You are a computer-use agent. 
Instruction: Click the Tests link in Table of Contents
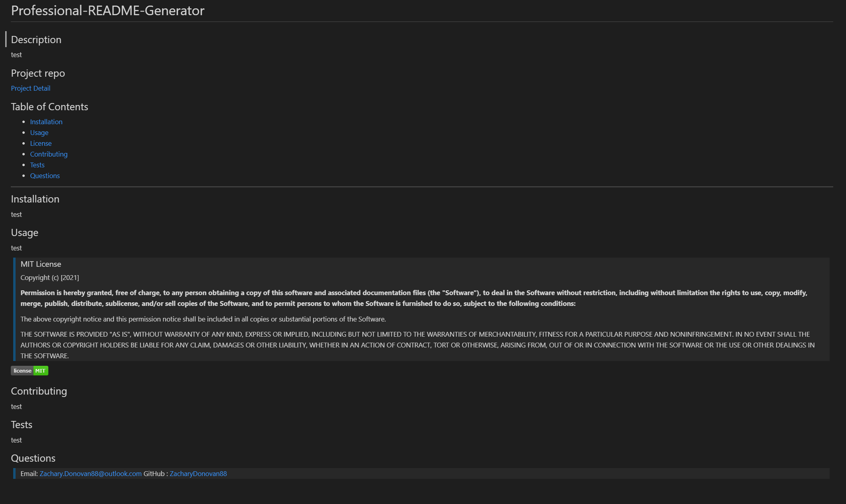coord(37,165)
